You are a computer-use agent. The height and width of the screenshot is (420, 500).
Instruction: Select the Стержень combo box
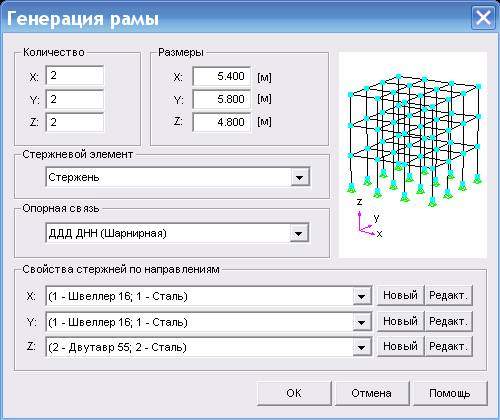tap(178, 177)
